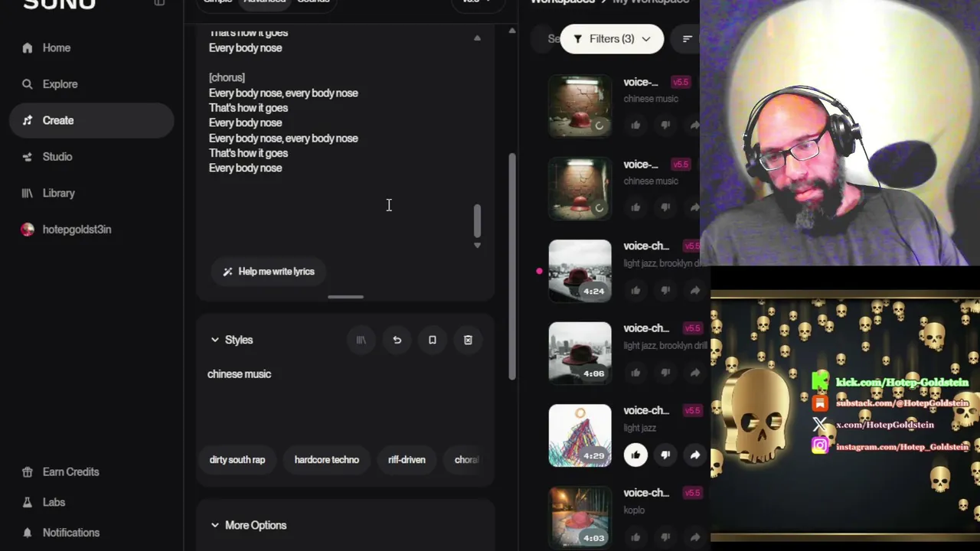Play the song with 4:06 duration
980x551 pixels.
[x=580, y=354]
